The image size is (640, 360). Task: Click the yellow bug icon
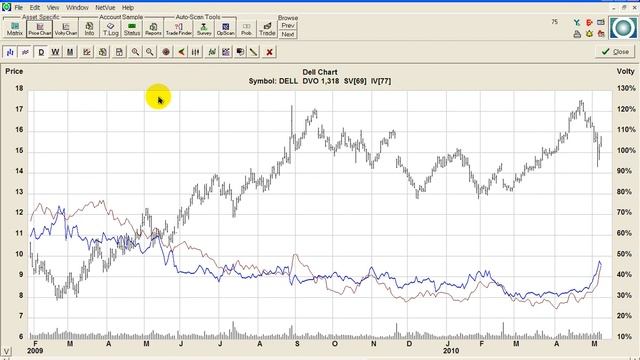(589, 34)
